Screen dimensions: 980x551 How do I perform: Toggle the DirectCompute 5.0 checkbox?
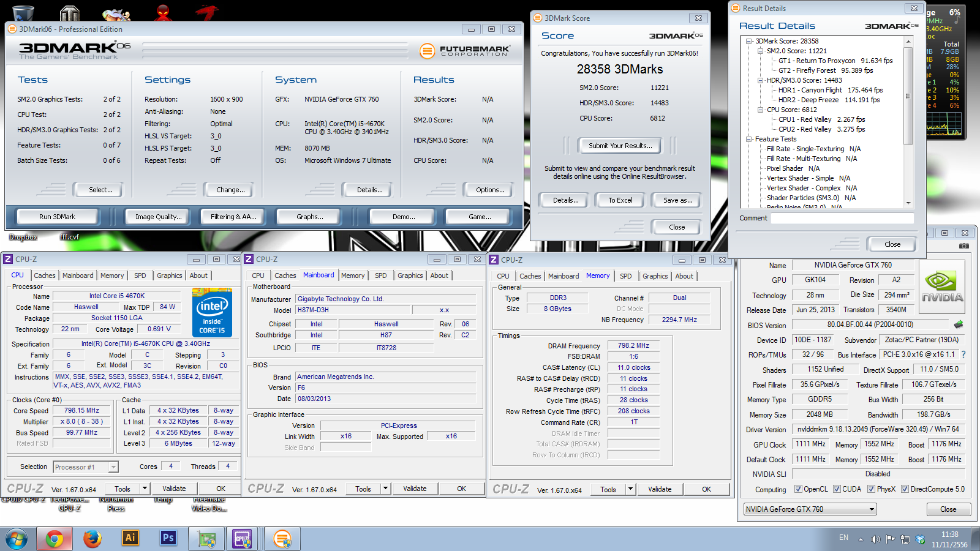(x=905, y=489)
